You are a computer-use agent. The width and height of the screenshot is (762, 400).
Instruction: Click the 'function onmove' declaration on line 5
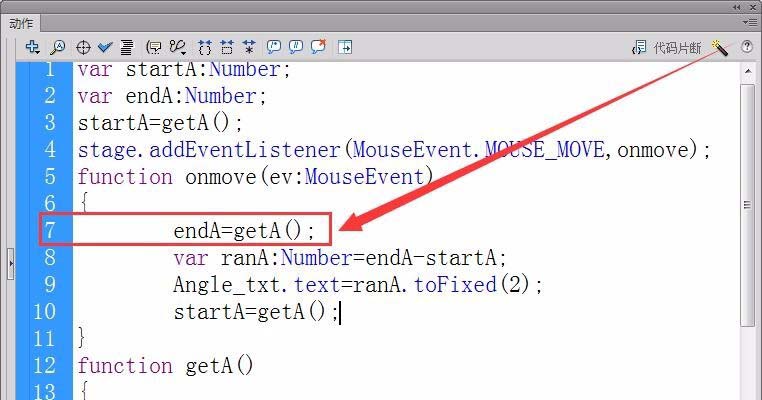(x=167, y=176)
